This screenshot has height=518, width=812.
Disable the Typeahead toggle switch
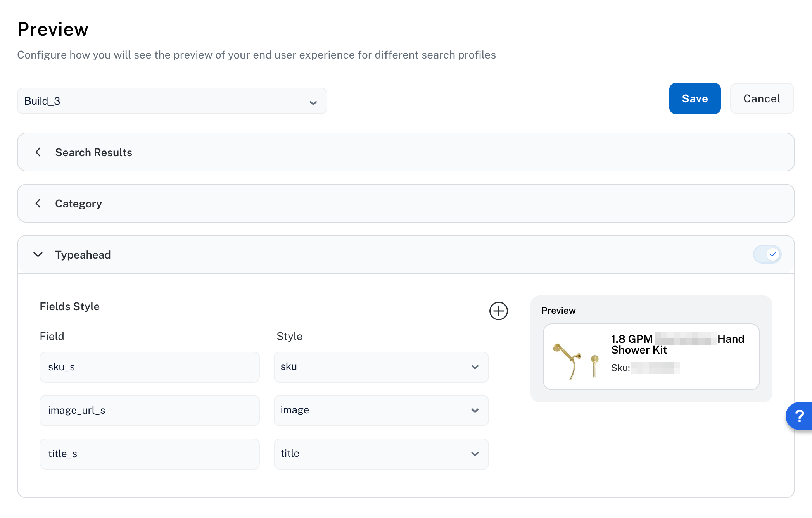[x=767, y=254]
